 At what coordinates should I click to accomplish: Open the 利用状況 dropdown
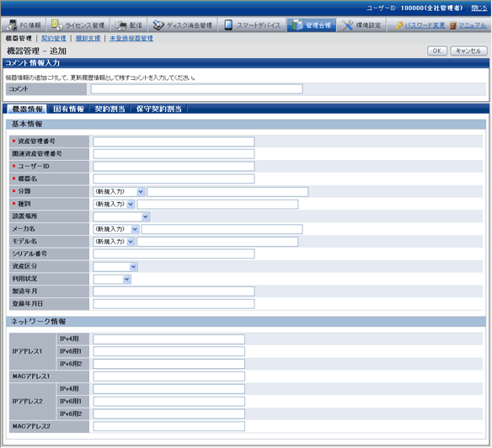[x=112, y=280]
